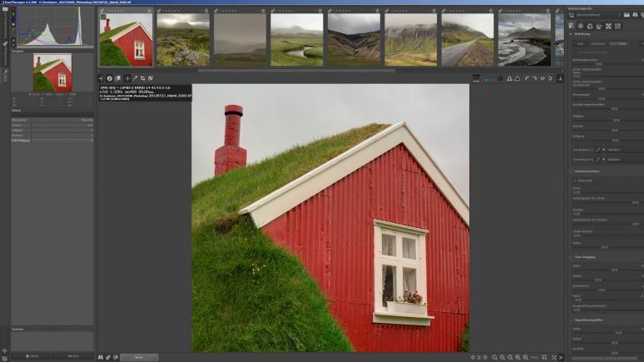Image resolution: width=644 pixels, height=362 pixels.
Task: Click the fullscreen toggle icon bottom right
Action: point(554,358)
